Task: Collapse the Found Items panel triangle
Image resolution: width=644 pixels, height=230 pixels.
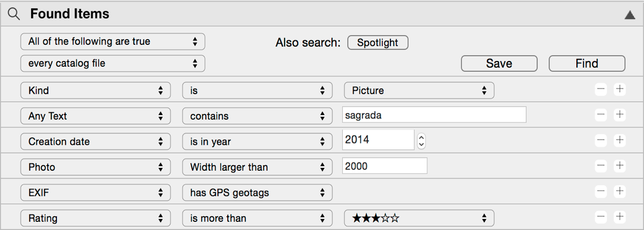Action: (x=630, y=15)
